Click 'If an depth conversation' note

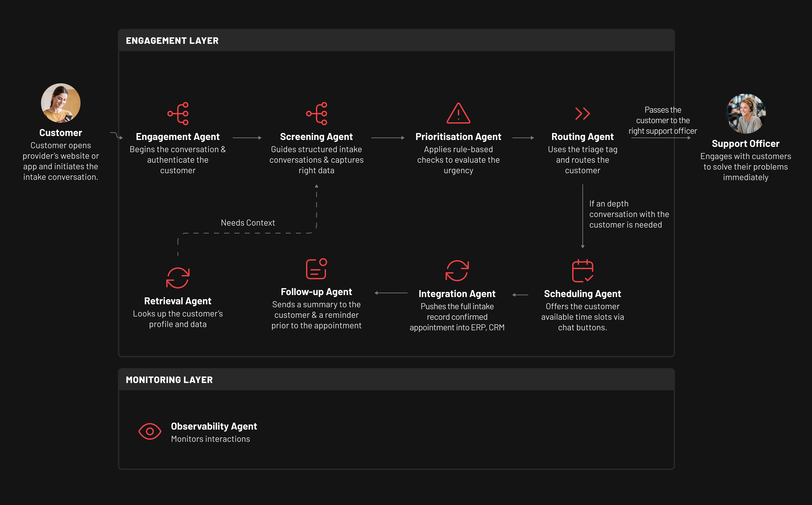[x=629, y=214]
